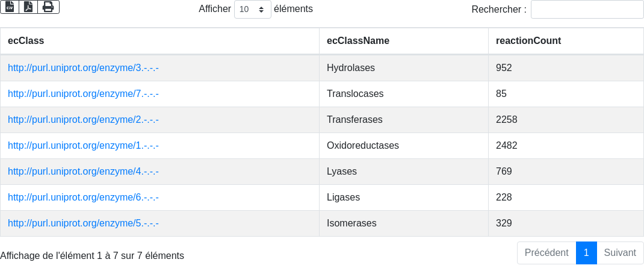Go to the Suivant page
Viewport: 644px width, 271px height.
(620, 253)
